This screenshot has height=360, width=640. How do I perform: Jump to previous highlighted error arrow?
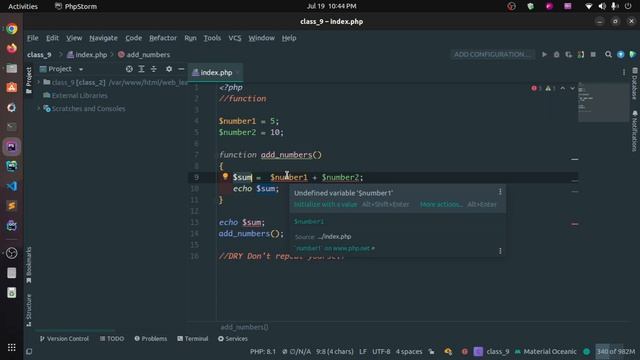point(562,88)
